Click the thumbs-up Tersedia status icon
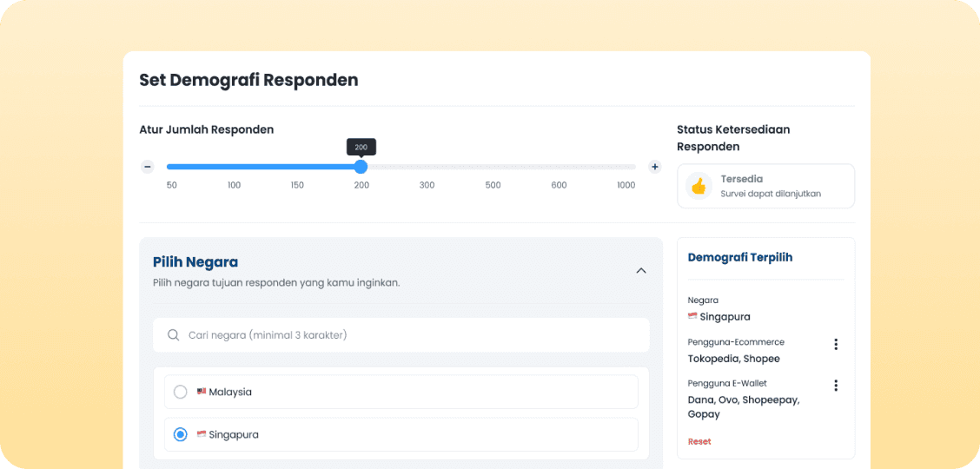This screenshot has height=469, width=980. tap(699, 186)
